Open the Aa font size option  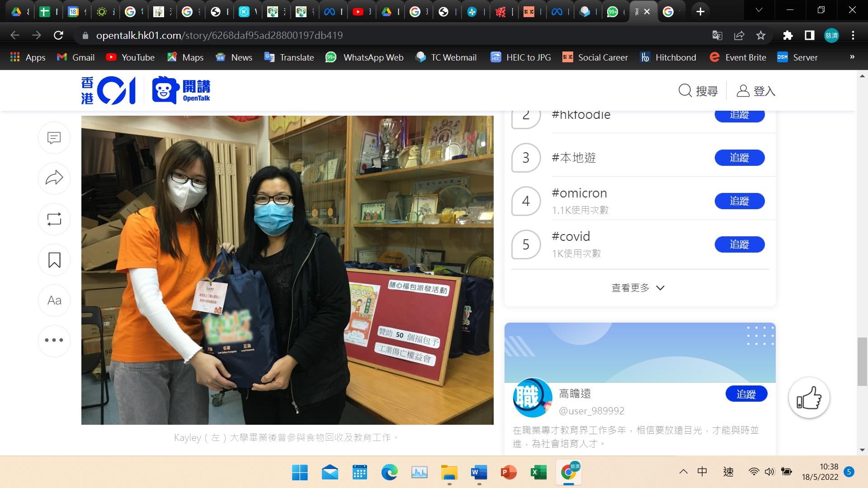pos(54,300)
